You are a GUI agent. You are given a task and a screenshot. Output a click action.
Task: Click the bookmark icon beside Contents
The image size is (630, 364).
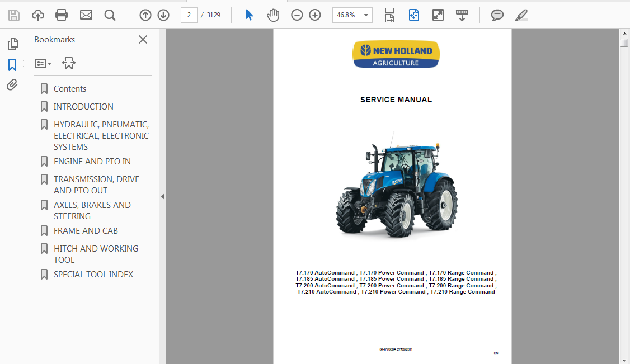(44, 89)
